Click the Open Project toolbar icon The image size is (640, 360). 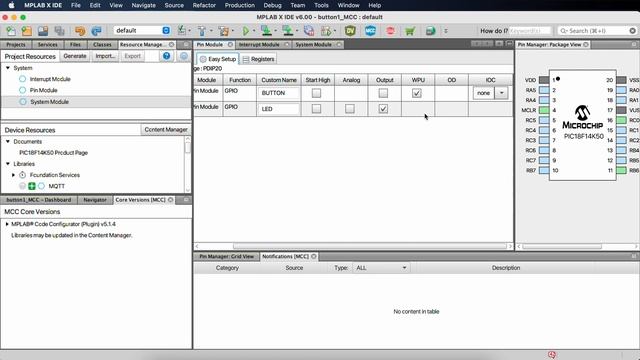coord(43,31)
